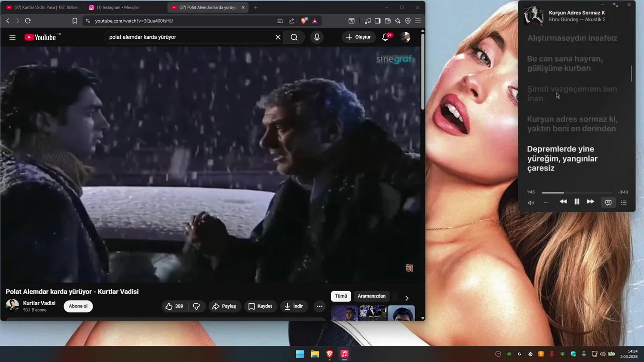Open the picture-in-picture screen icon in the address bar
644x362 pixels.
pos(280,21)
